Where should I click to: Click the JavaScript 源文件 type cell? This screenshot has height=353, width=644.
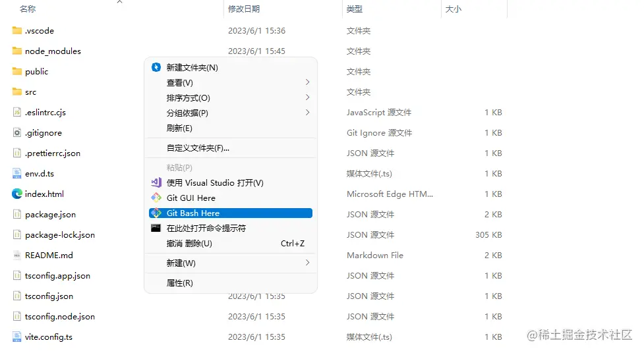click(x=378, y=112)
